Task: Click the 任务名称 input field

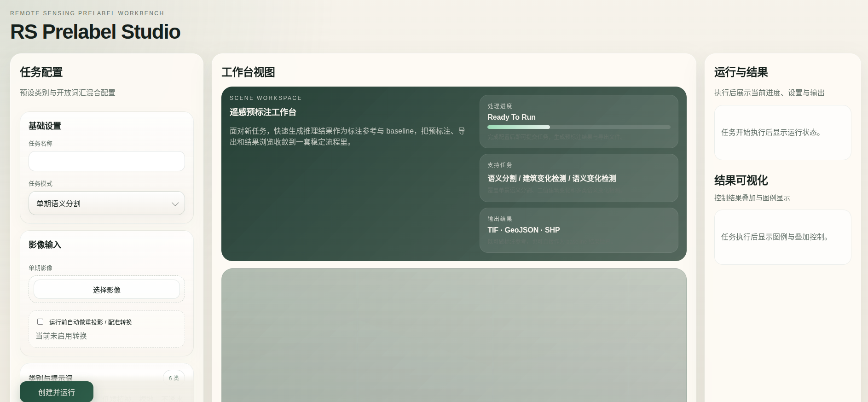Action: [107, 161]
